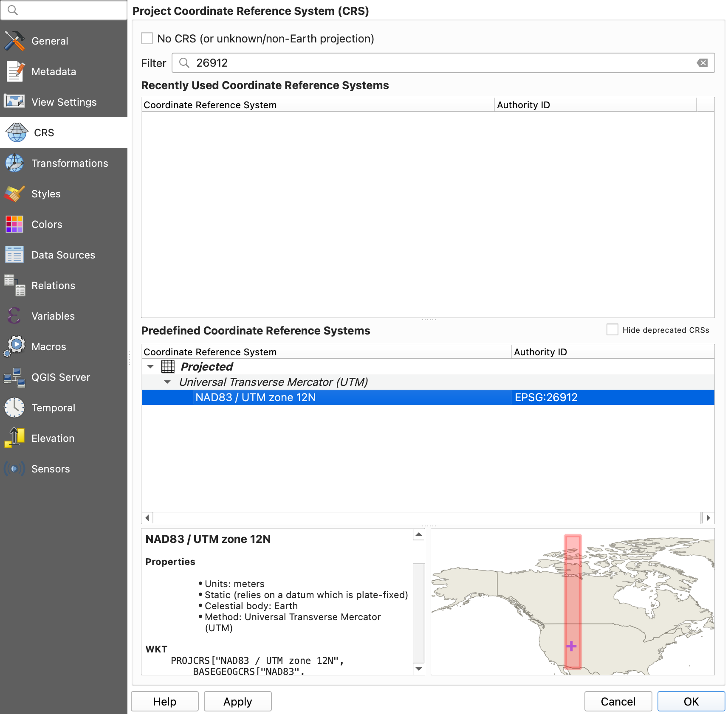This screenshot has height=714, width=728.
Task: Cancel the project properties dialog
Action: (x=618, y=701)
